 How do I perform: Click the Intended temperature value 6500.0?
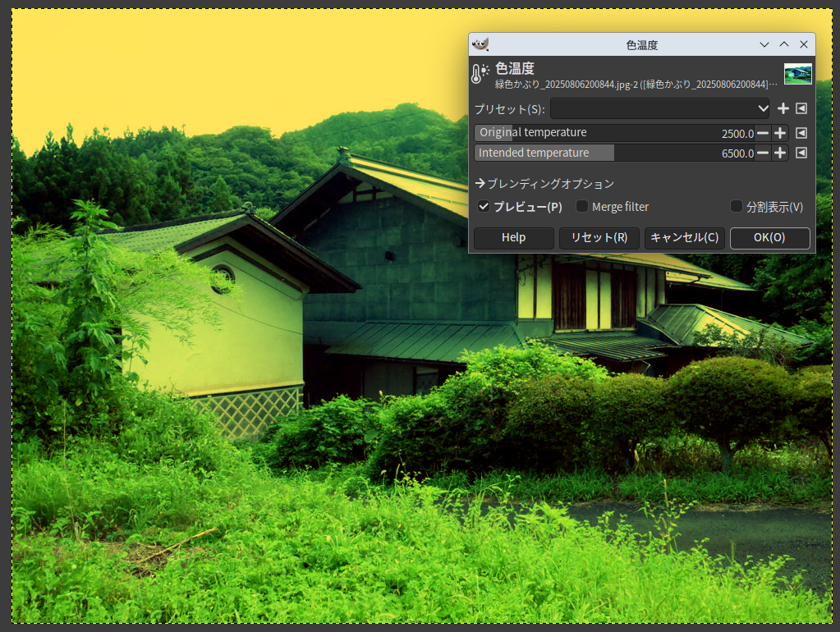click(x=737, y=153)
